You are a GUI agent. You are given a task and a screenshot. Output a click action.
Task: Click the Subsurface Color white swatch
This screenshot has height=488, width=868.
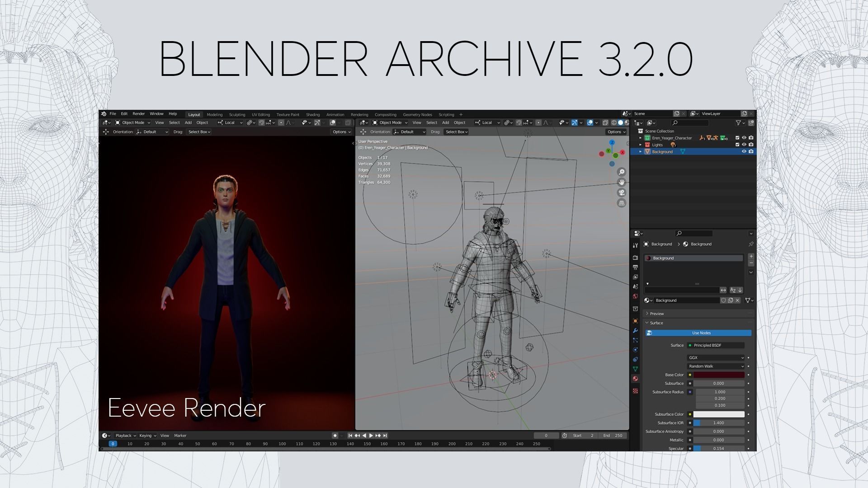719,414
